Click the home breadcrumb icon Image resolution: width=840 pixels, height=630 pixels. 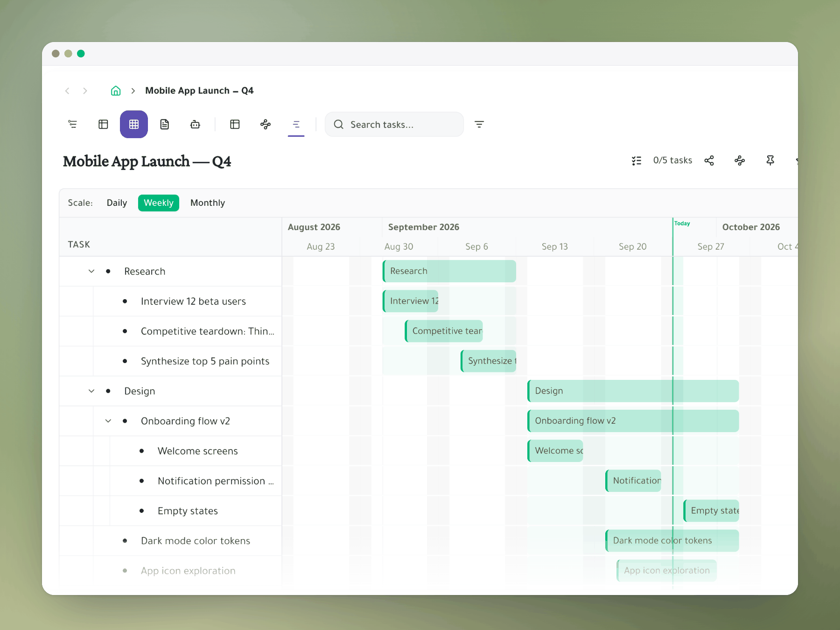116,91
